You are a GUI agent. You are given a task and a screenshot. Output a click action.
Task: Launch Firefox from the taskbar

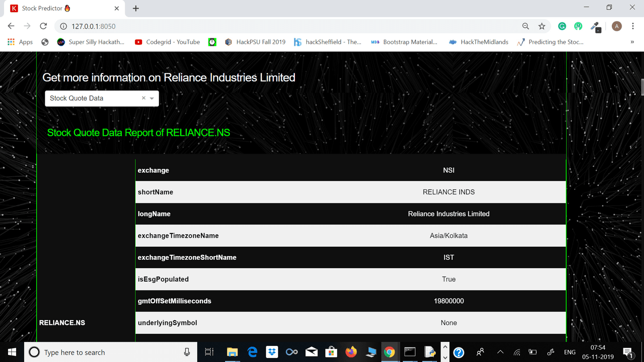(x=351, y=352)
